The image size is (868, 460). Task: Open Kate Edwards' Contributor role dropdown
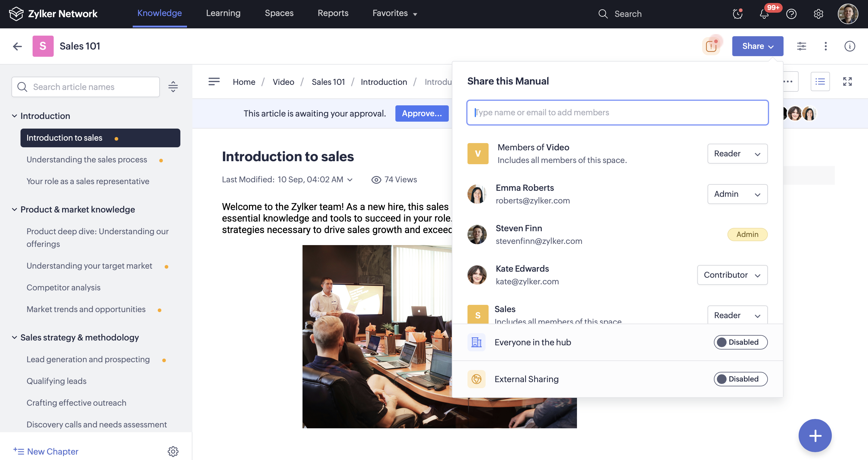[732, 275]
